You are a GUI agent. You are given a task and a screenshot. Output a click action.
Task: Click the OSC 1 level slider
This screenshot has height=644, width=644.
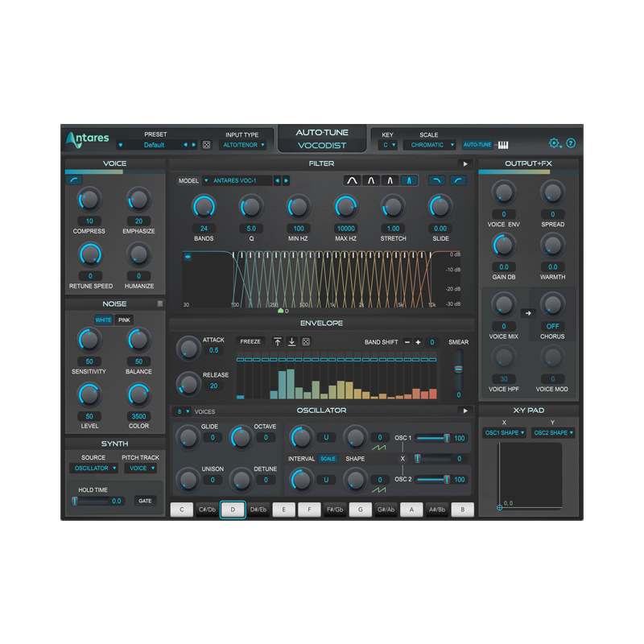click(x=433, y=438)
